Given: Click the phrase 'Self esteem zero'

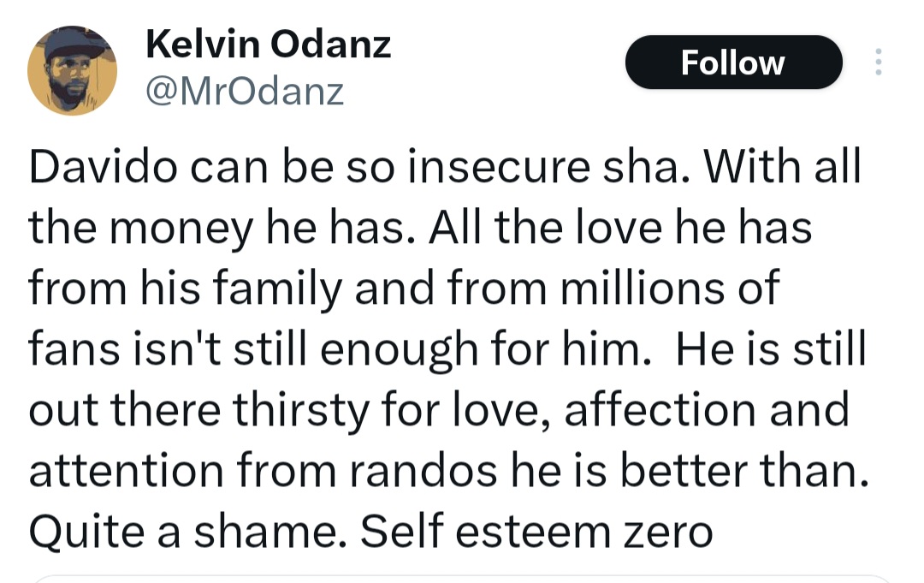Looking at the screenshot, I should 536,532.
